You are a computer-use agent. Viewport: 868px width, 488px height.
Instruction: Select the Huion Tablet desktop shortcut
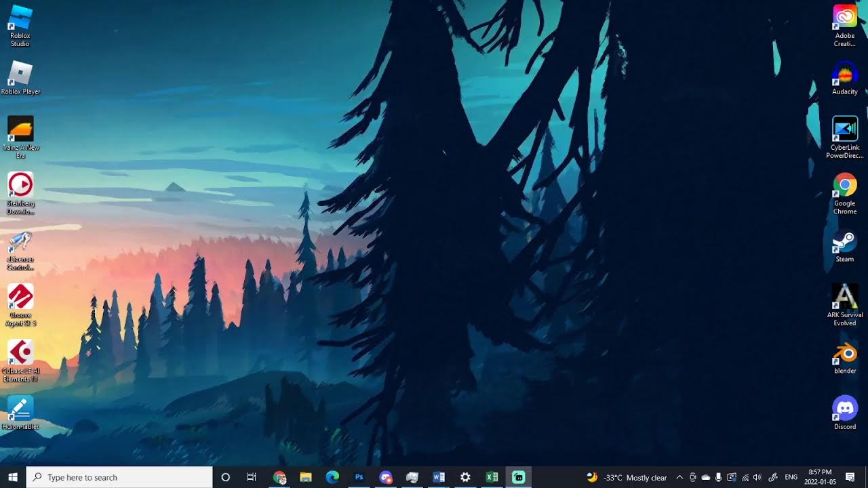pos(20,413)
